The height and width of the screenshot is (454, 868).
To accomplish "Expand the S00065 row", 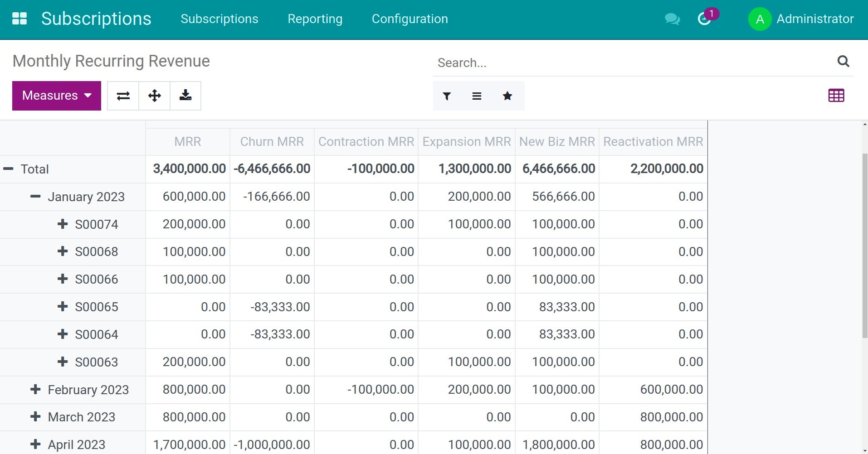I will (x=63, y=307).
